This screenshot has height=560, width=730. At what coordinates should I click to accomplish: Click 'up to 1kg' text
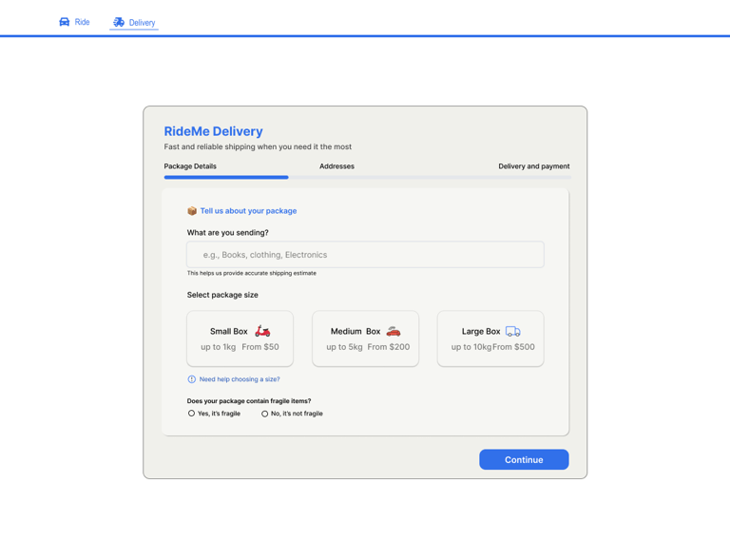(x=219, y=347)
